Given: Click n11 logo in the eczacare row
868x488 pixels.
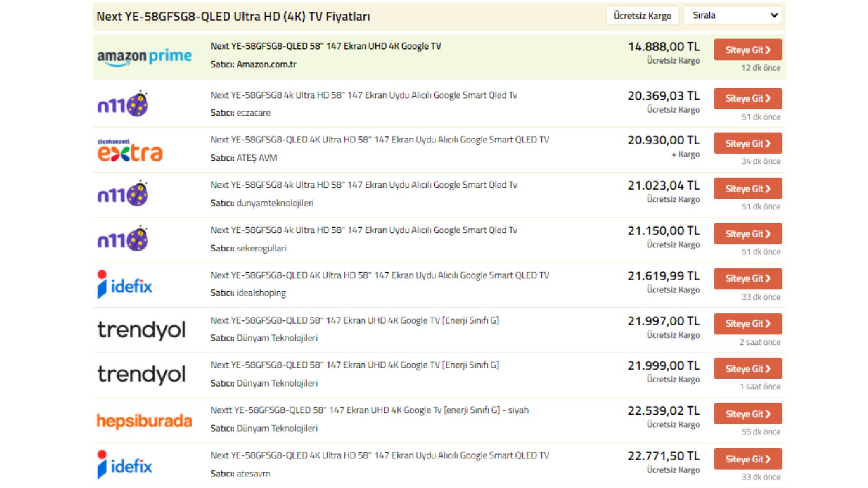Looking at the screenshot, I should coord(123,103).
